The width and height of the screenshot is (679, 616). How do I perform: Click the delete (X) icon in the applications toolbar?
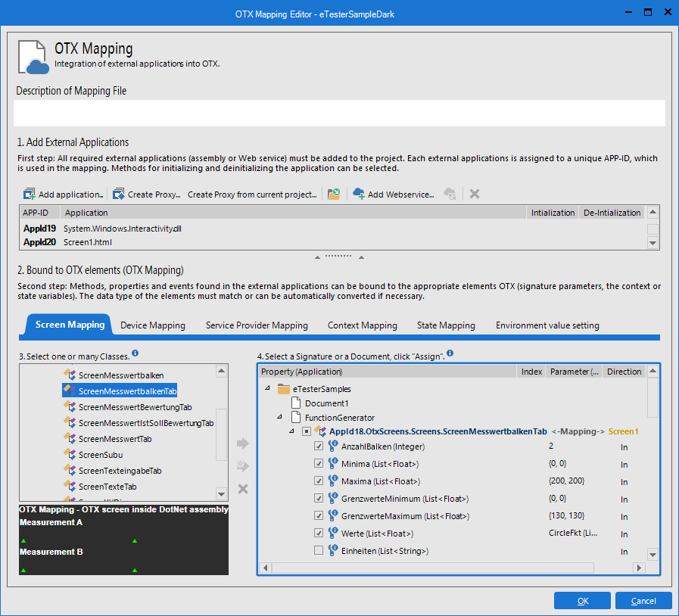(474, 194)
